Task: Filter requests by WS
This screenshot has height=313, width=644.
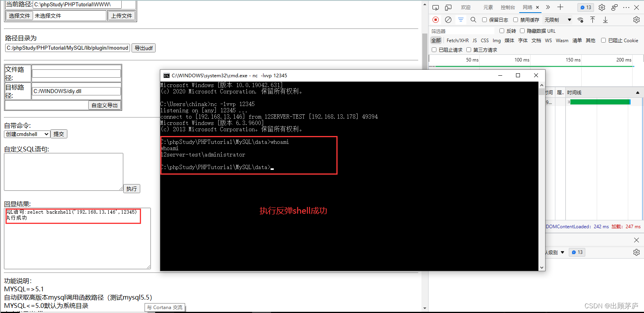Action: [x=548, y=41]
